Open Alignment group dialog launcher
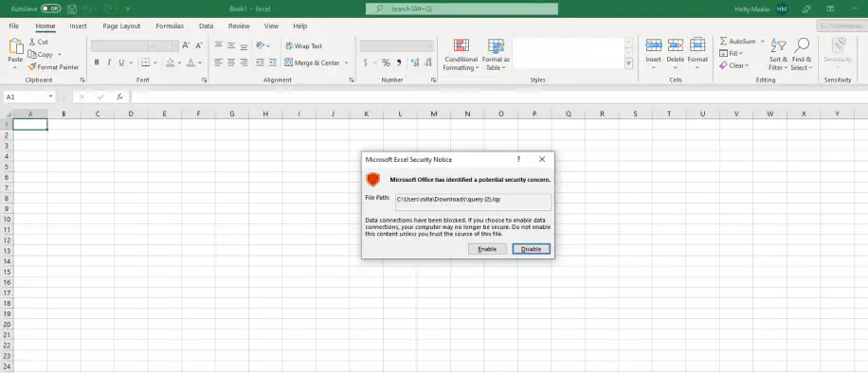 click(x=352, y=80)
